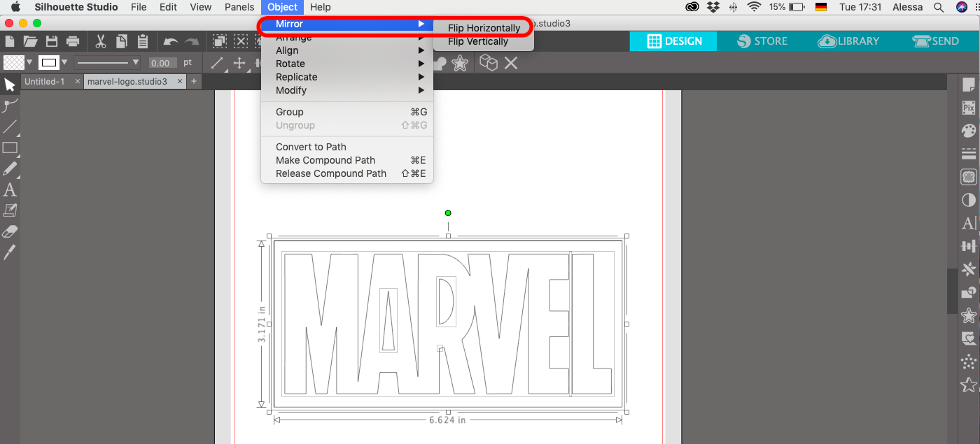
Task: Close the marvel-logo.studio3 tab
Action: [x=180, y=81]
